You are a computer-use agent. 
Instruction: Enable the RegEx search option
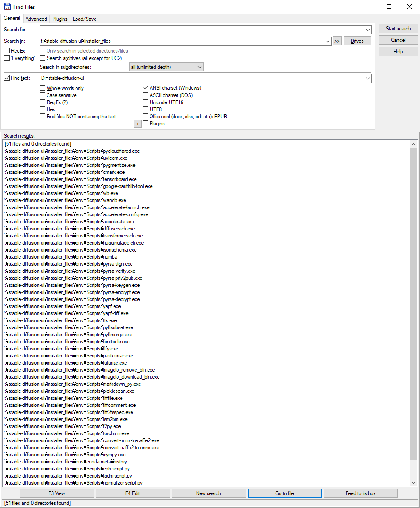point(7,50)
